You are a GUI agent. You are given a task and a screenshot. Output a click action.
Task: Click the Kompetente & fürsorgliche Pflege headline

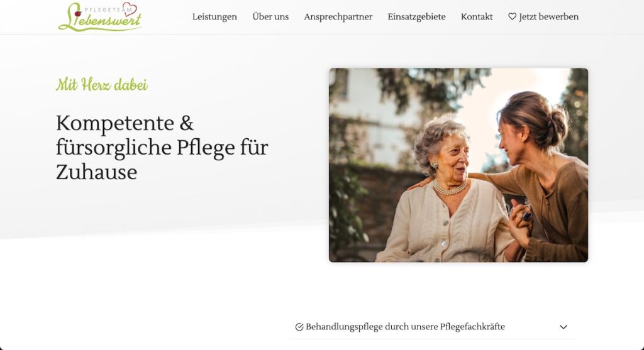pos(162,147)
